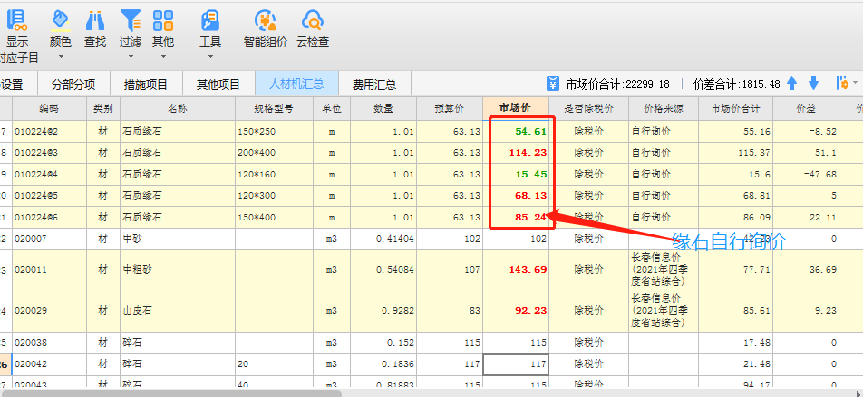
Task: Switch to the 其他项目 tab
Action: pos(219,85)
